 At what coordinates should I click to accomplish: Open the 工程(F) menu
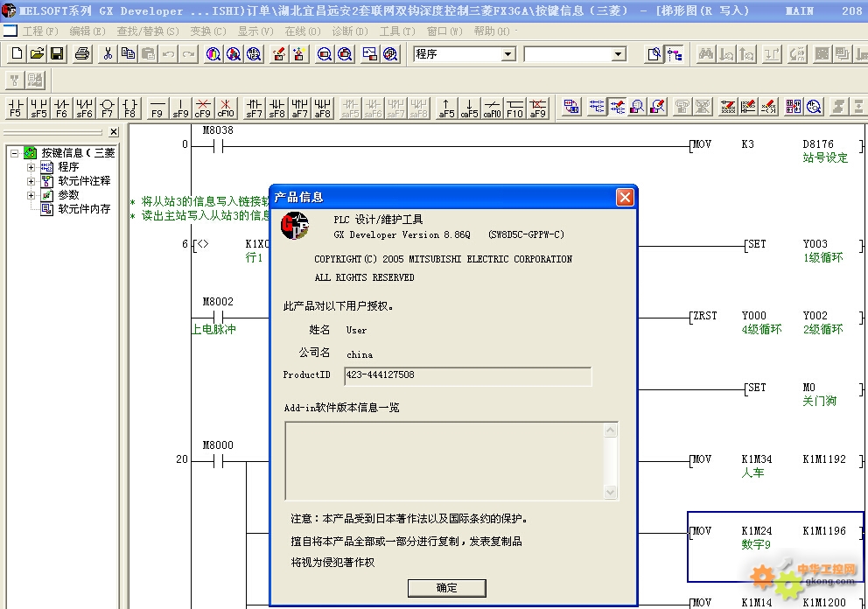click(x=40, y=31)
